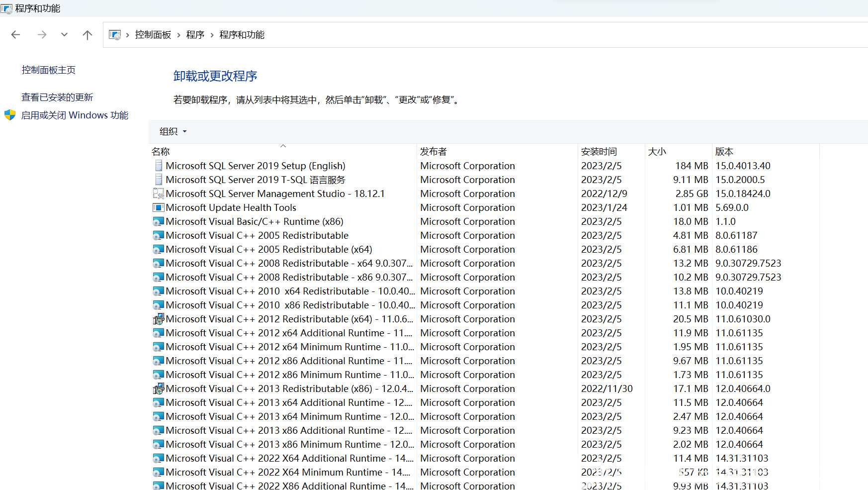Click the 184 MB size value
868x490 pixels.
pos(692,166)
